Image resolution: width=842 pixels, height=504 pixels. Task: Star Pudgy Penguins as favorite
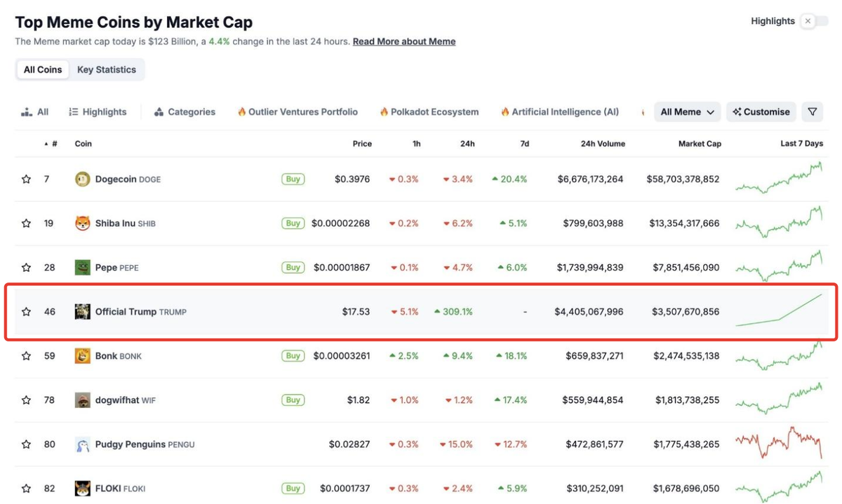pyautogui.click(x=26, y=444)
